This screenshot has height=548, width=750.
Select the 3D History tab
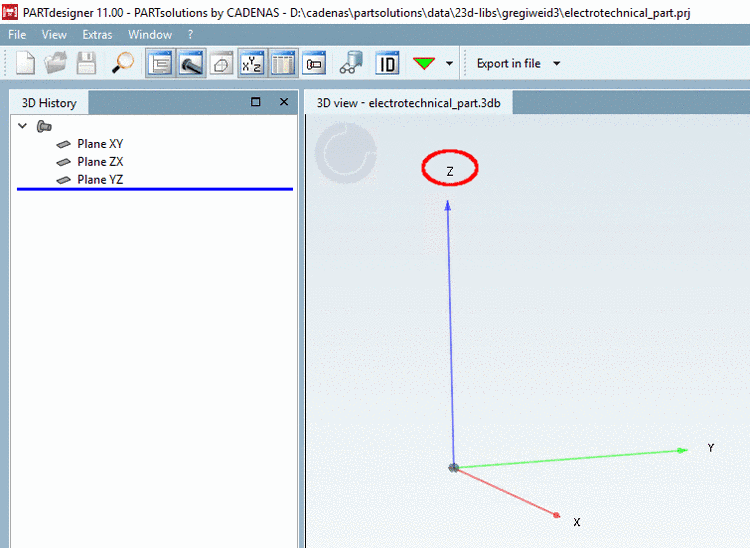[x=49, y=103]
